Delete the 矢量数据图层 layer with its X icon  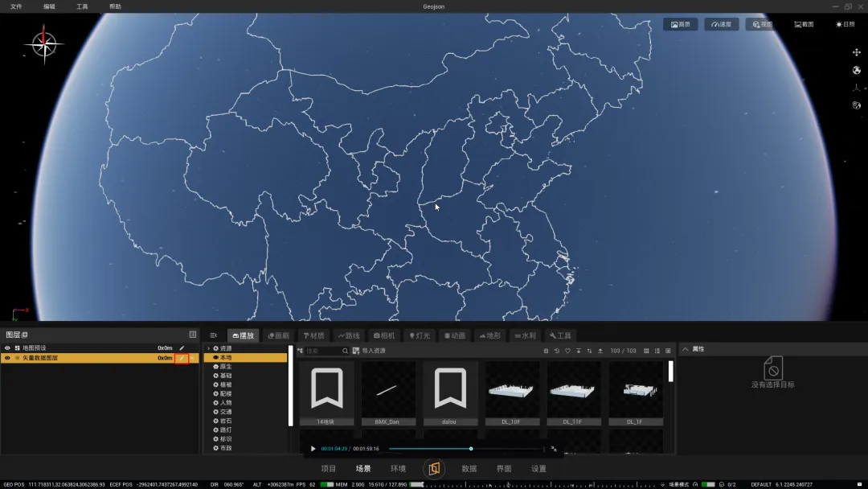[x=192, y=358]
